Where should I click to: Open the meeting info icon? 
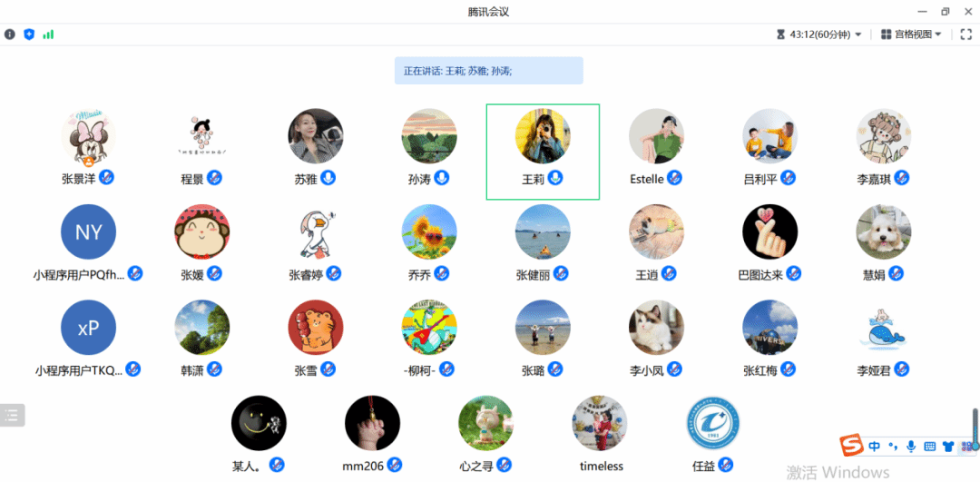[x=9, y=34]
